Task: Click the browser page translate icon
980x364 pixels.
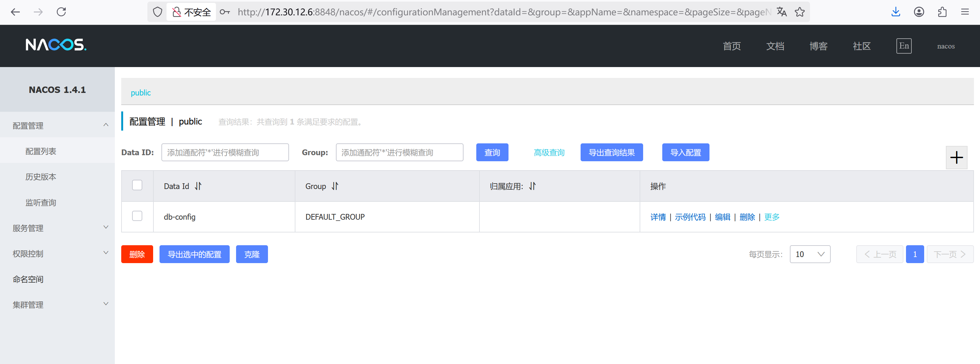Action: 781,12
